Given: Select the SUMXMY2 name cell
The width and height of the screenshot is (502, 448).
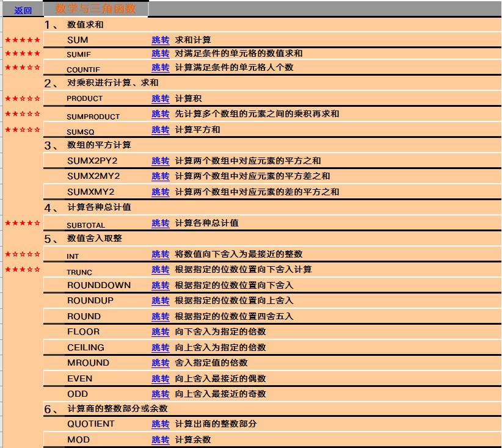Looking at the screenshot, I should point(90,192).
